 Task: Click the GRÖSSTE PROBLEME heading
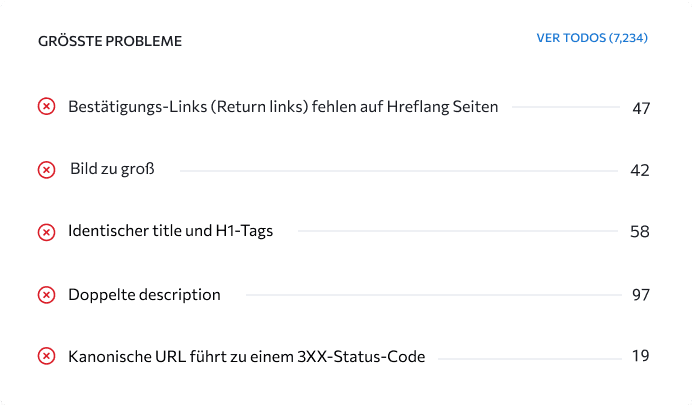pos(110,41)
